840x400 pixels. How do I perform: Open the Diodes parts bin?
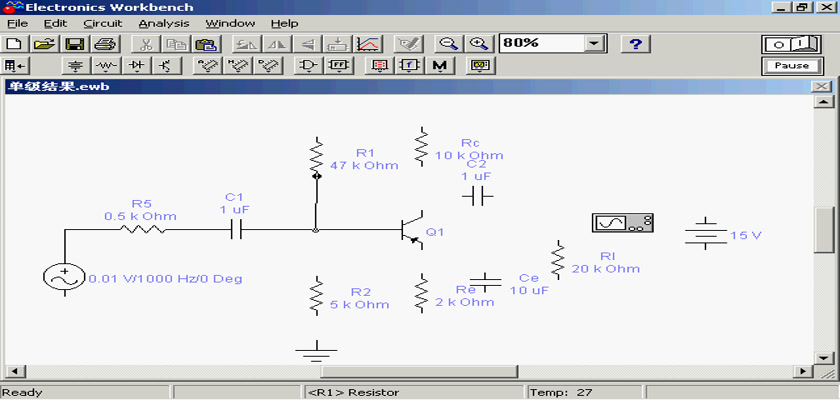tap(136, 66)
